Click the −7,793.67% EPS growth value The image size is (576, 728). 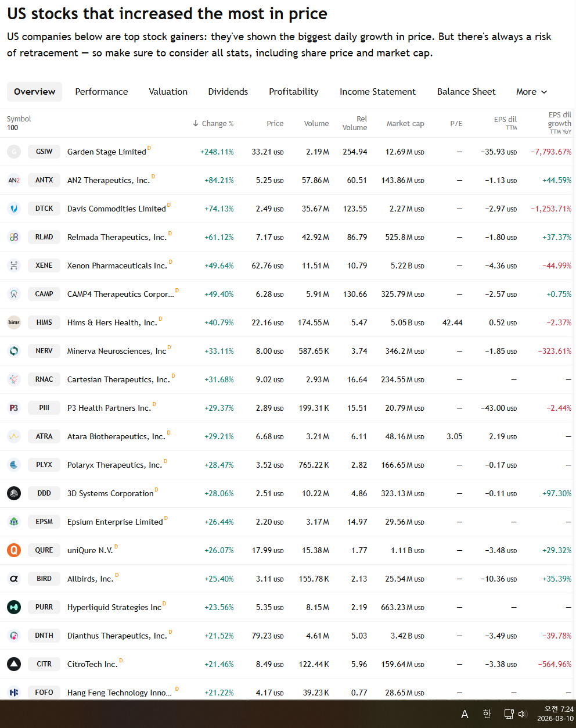tap(551, 152)
